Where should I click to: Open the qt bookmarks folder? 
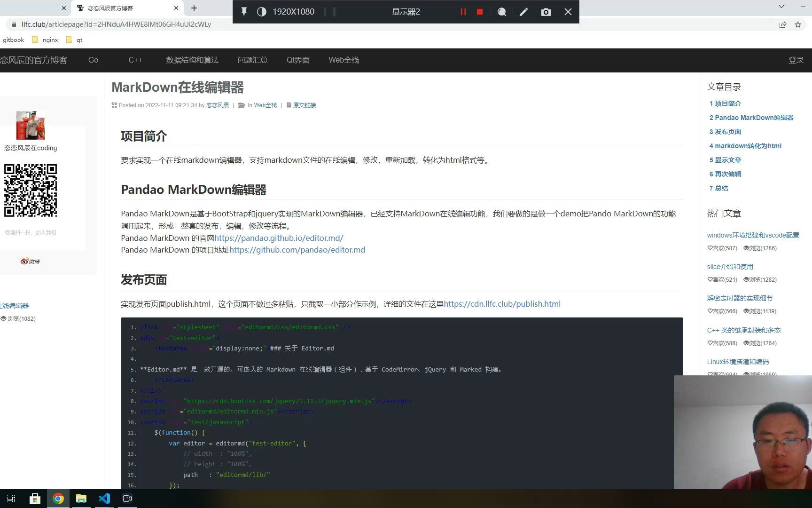tap(74, 40)
